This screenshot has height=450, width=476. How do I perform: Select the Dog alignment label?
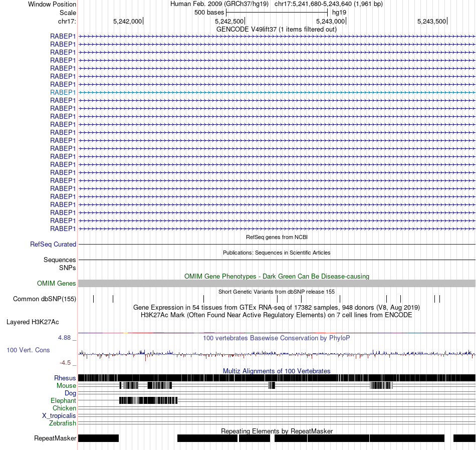(70, 393)
